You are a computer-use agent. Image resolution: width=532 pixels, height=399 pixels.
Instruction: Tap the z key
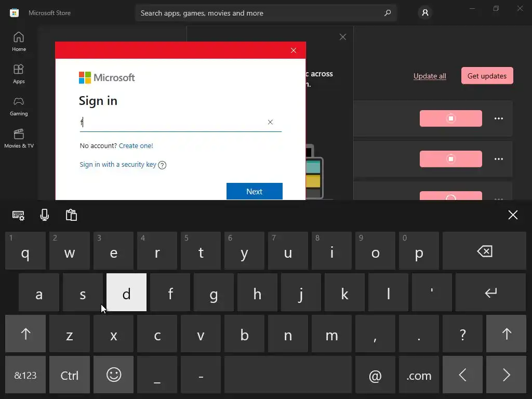[x=70, y=334]
